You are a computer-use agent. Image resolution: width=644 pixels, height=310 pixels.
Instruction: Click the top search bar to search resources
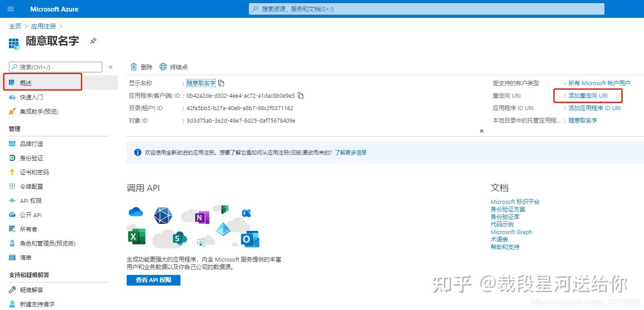(x=426, y=8)
